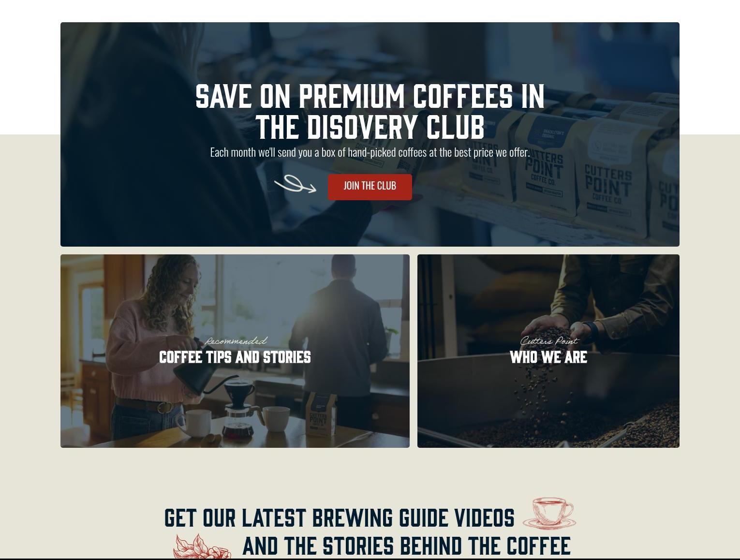Click the Recommended script label

236,341
